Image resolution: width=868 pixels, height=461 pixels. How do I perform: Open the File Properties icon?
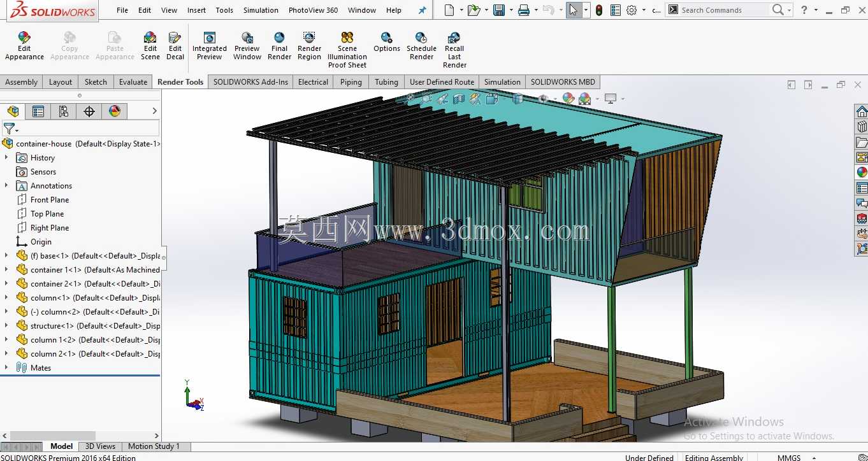[615, 10]
